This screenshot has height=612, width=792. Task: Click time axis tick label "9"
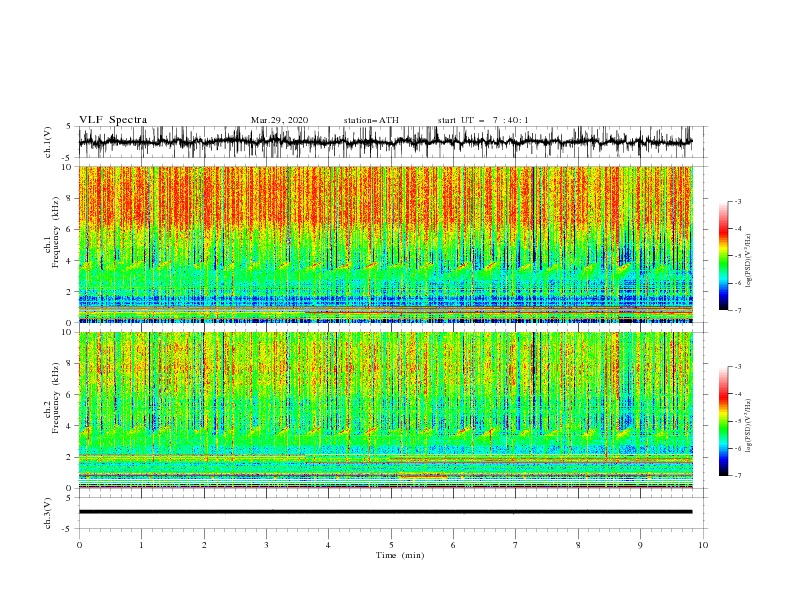[640, 545]
